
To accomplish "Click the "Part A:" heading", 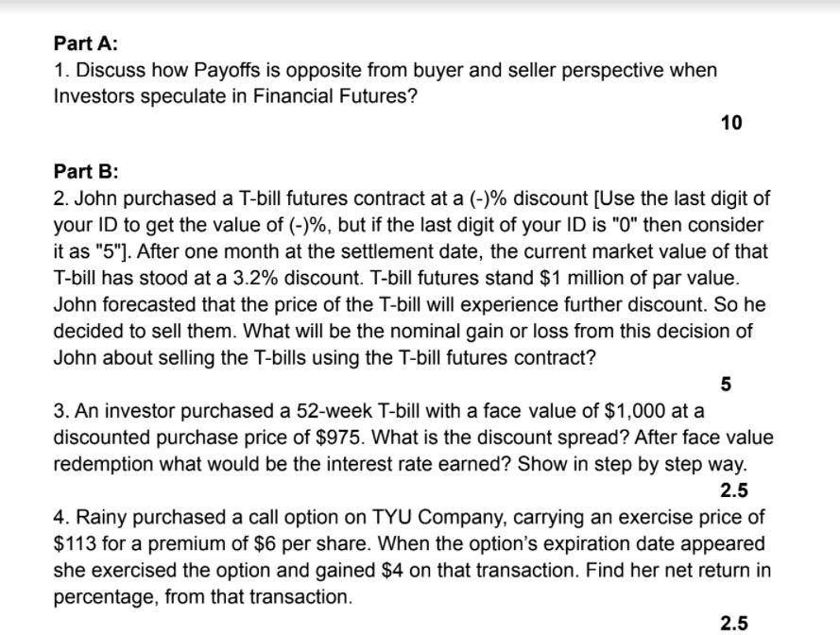I will [86, 43].
